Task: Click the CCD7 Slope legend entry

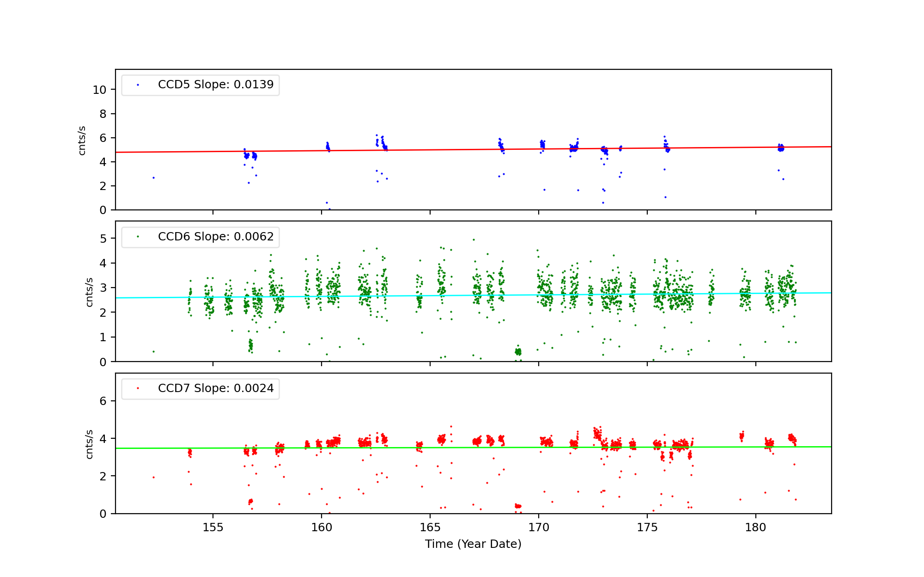Action: 215,388
